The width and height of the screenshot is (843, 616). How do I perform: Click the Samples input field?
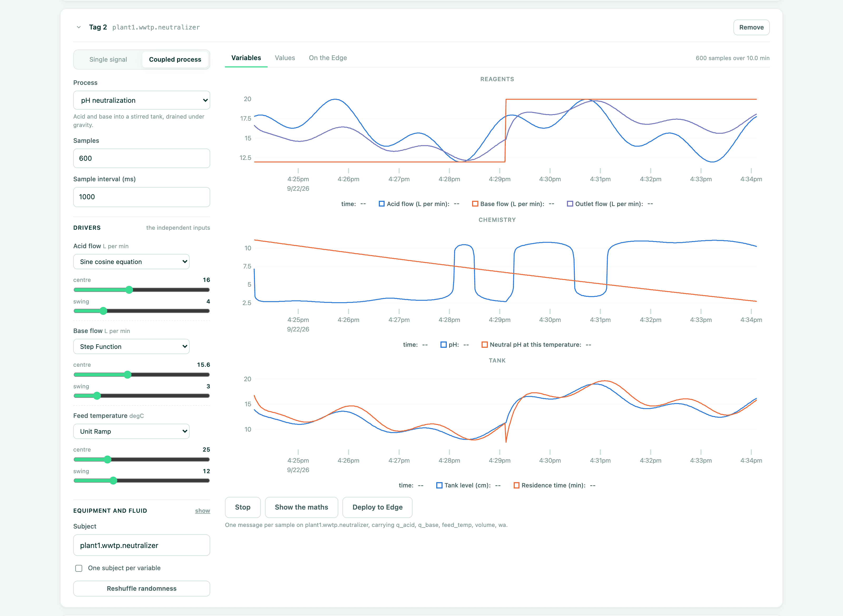click(142, 158)
